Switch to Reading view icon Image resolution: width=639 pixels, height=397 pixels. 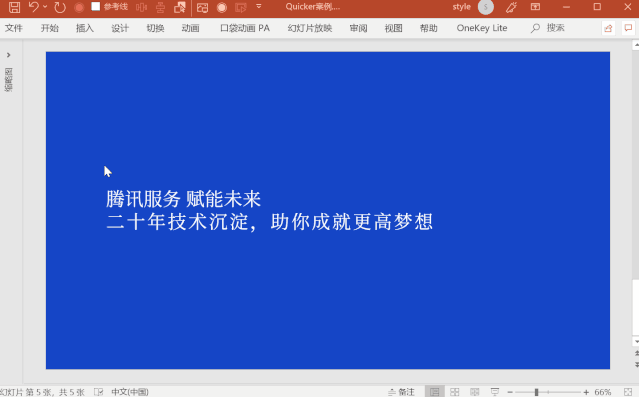pyautogui.click(x=475, y=392)
